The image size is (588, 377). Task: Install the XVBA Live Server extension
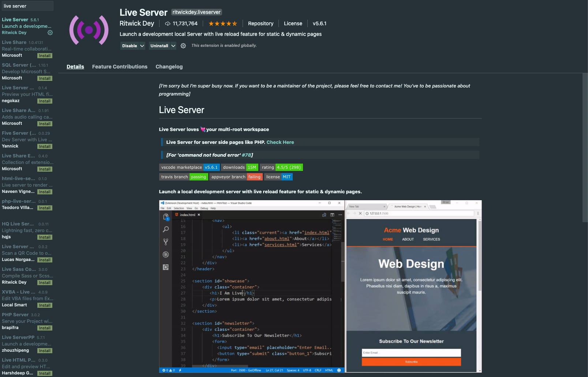coord(45,305)
